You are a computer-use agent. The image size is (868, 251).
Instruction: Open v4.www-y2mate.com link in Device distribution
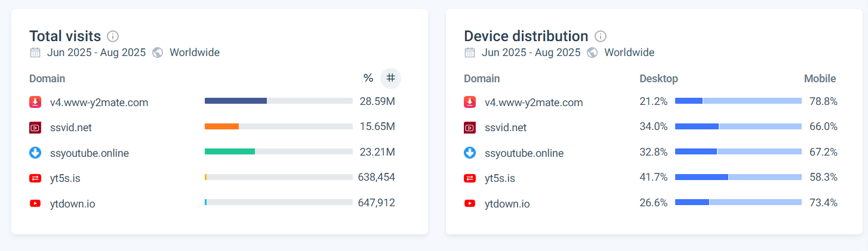[x=533, y=103]
